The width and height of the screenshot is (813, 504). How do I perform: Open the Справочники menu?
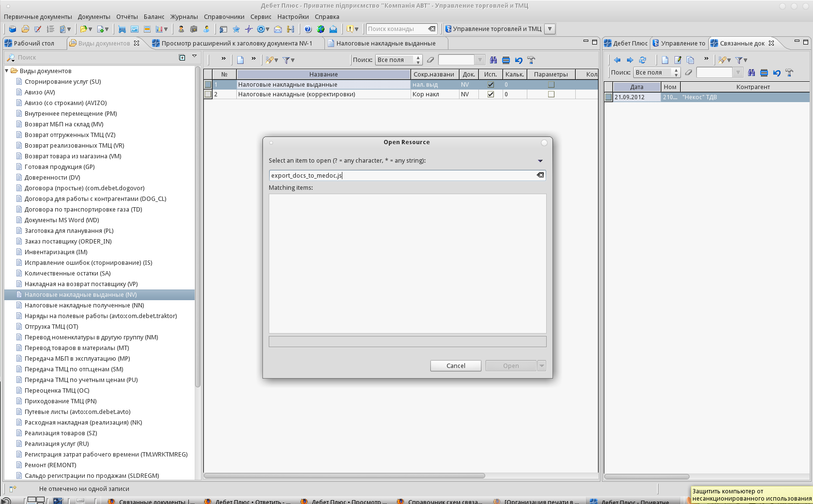point(224,16)
